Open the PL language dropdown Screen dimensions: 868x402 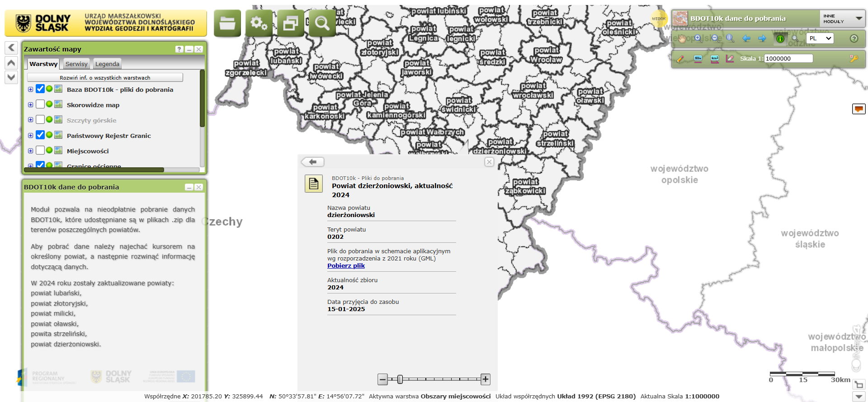pyautogui.click(x=820, y=38)
